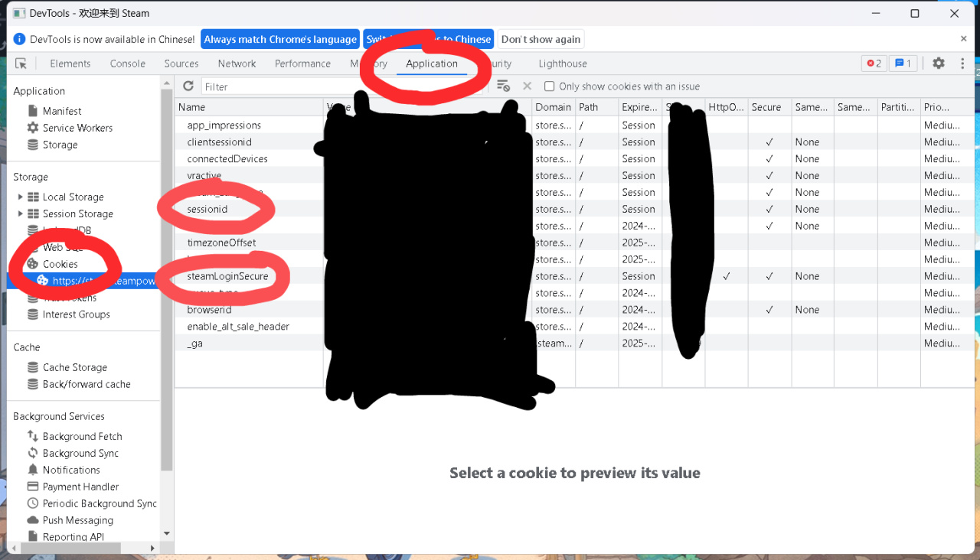The image size is (980, 560).
Task: Open the red error count badge
Action: pyautogui.click(x=874, y=63)
